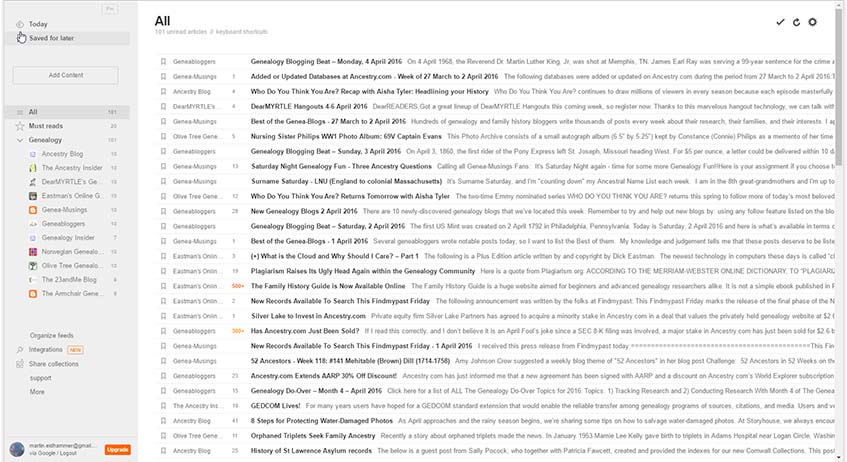
Task: Click the Norwegian Genealogy flag feed icon
Action: pos(32,252)
